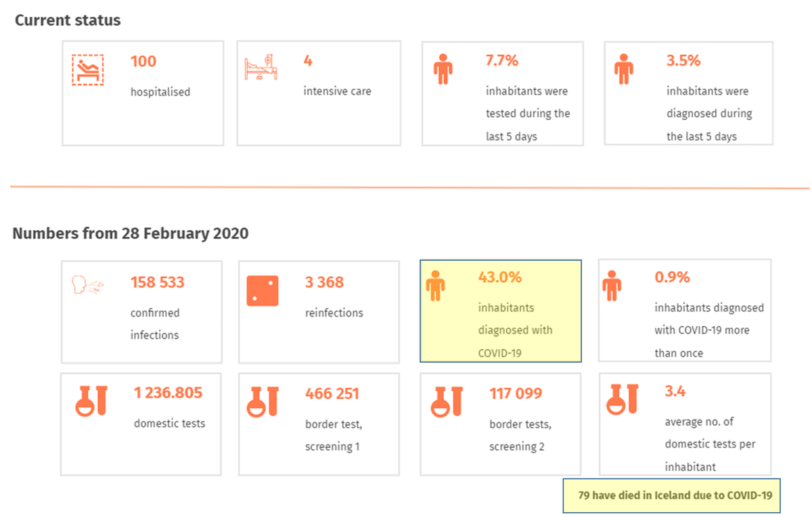Screen dimensions: 812x517
Task: Click the 158 533 confirmed infections number
Action: [x=157, y=283]
